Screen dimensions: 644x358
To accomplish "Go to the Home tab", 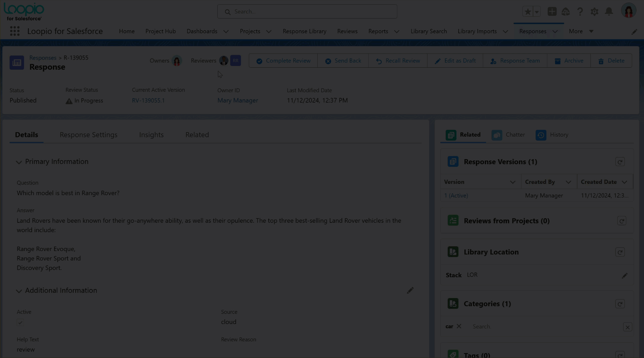I will pyautogui.click(x=127, y=31).
